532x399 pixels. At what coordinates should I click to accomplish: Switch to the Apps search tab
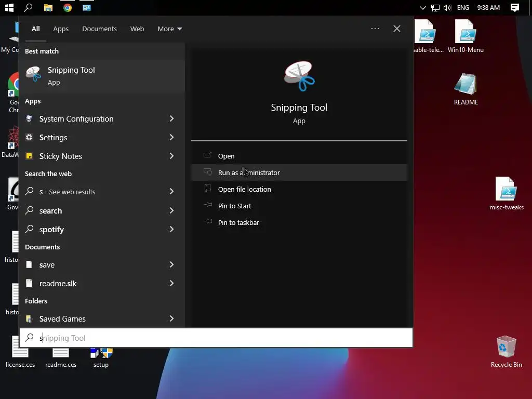pyautogui.click(x=61, y=29)
